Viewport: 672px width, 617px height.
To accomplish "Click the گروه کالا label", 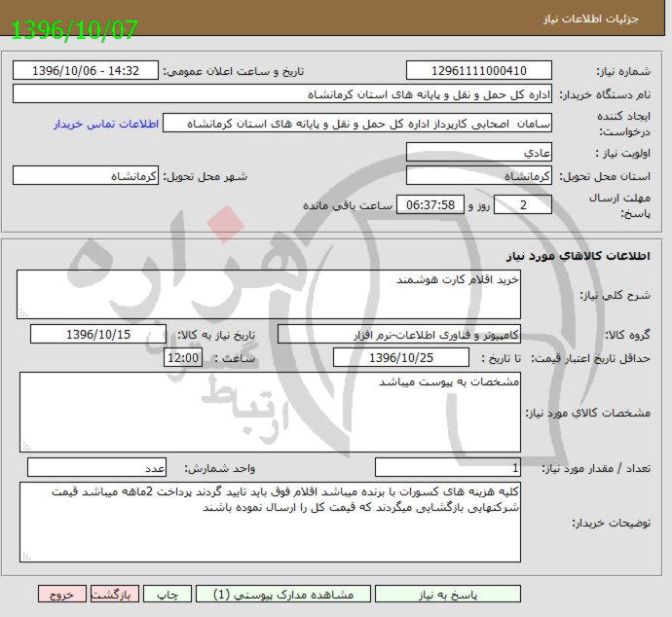I will (x=627, y=335).
